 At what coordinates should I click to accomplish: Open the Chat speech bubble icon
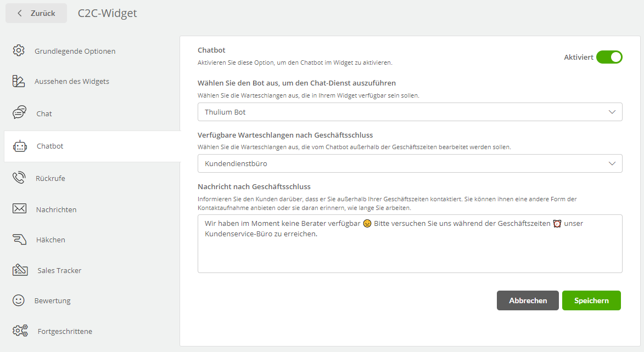[x=19, y=112]
